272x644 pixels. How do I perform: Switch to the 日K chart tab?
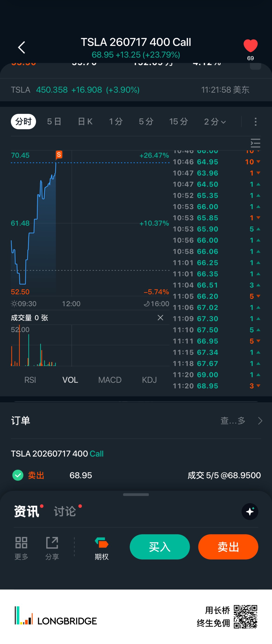tap(85, 122)
